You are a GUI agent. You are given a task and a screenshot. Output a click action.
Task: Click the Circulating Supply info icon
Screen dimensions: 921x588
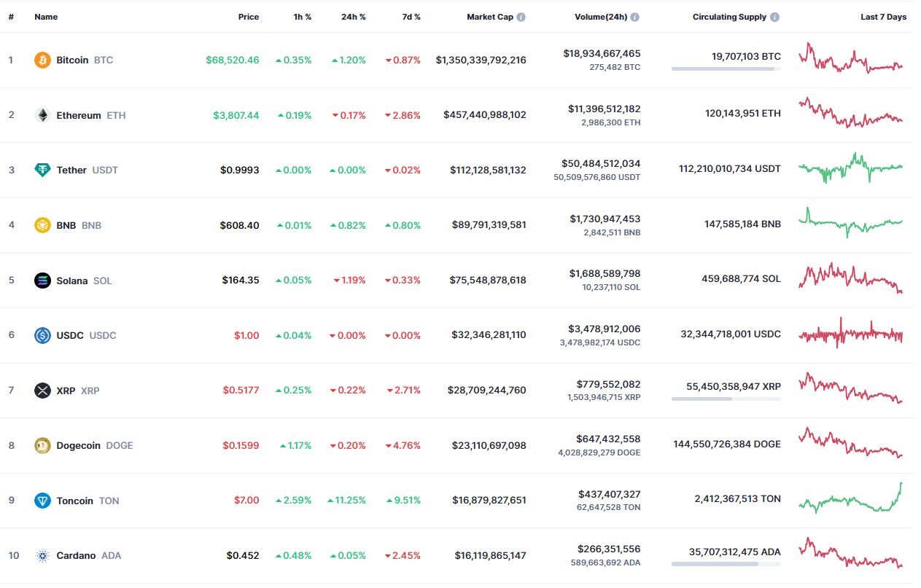pos(774,17)
